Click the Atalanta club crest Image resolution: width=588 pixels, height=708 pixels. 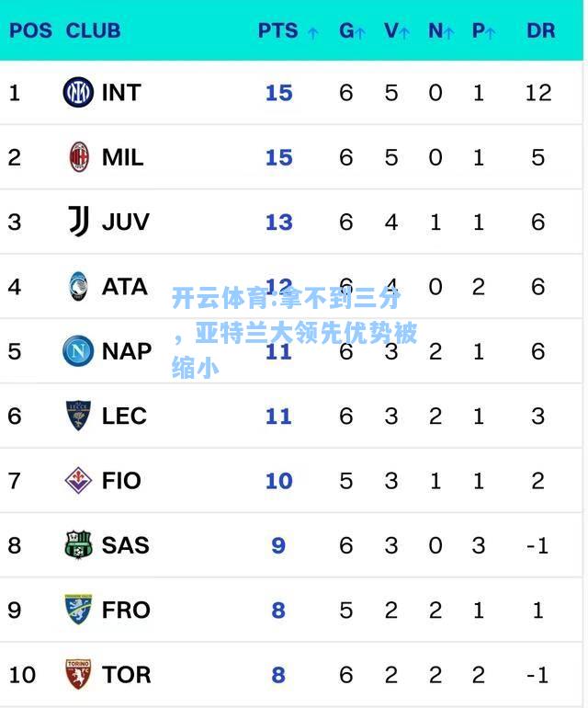pos(78,286)
